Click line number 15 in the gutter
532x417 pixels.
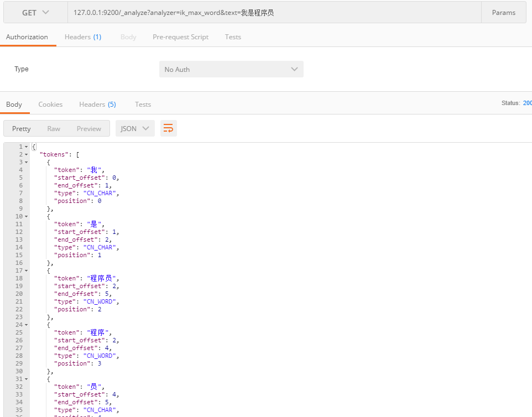pos(19,255)
